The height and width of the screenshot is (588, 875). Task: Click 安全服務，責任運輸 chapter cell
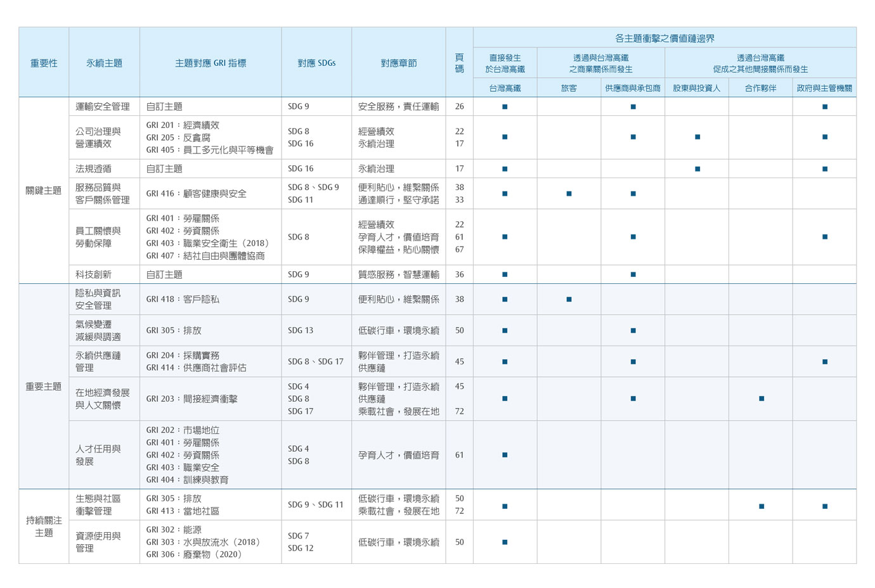click(x=399, y=106)
